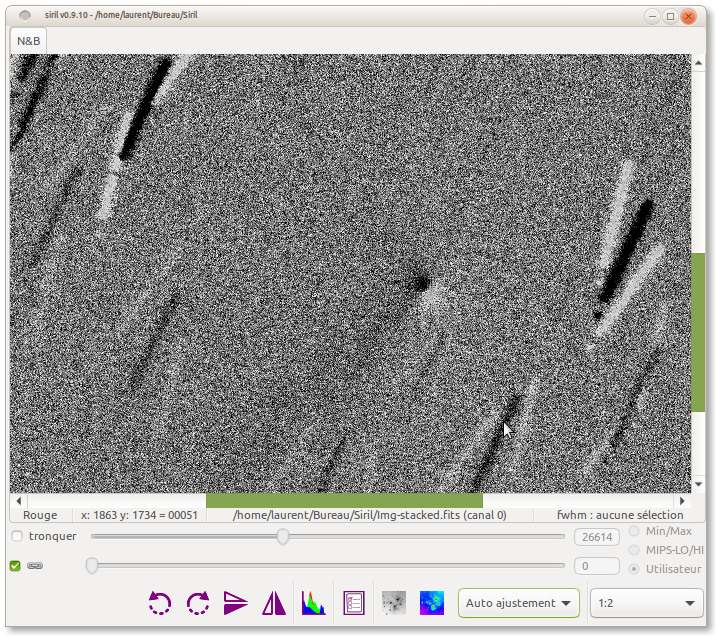Viewport: 716px width, 636px height.
Task: Mirror image horizontally with triangle icon
Action: coord(274,603)
